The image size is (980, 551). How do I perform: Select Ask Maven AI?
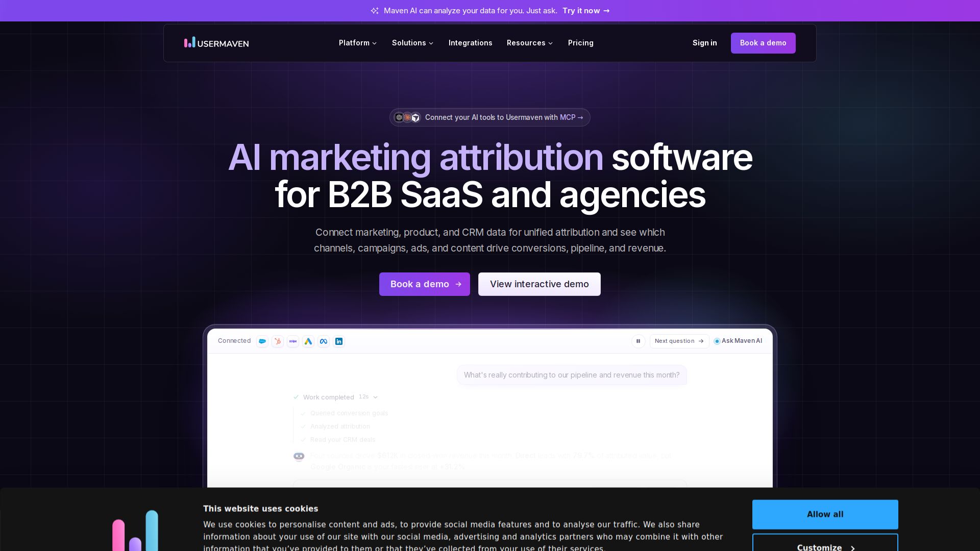(738, 341)
